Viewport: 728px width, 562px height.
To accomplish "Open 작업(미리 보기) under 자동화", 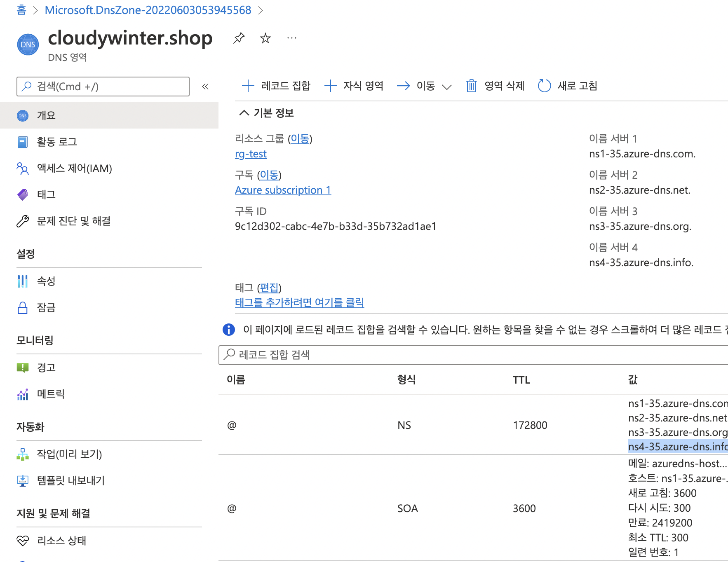I will [x=109, y=454].
